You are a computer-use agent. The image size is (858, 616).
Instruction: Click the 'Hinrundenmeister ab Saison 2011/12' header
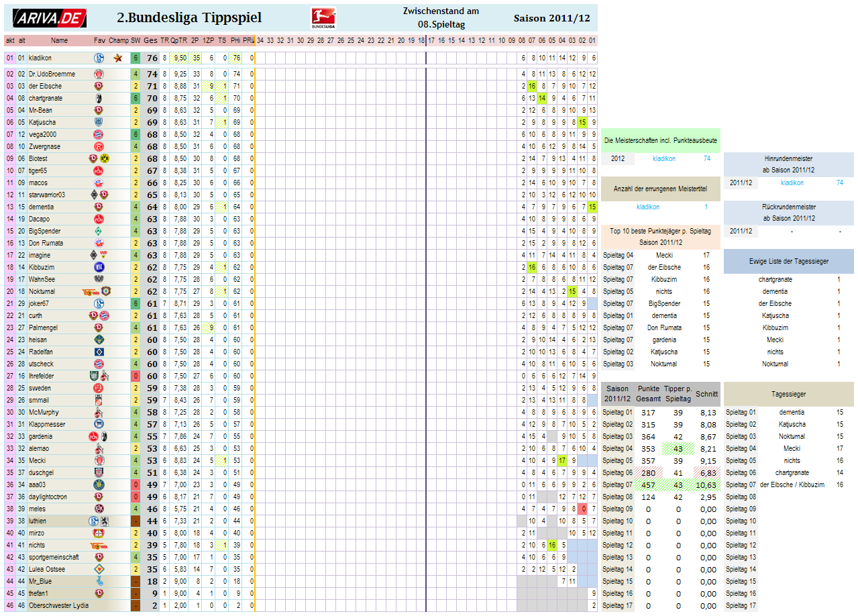789,165
